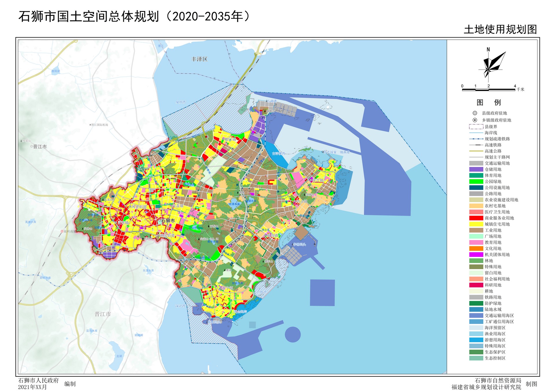
Task: Click the 图例 legend title
Action: click(489, 102)
